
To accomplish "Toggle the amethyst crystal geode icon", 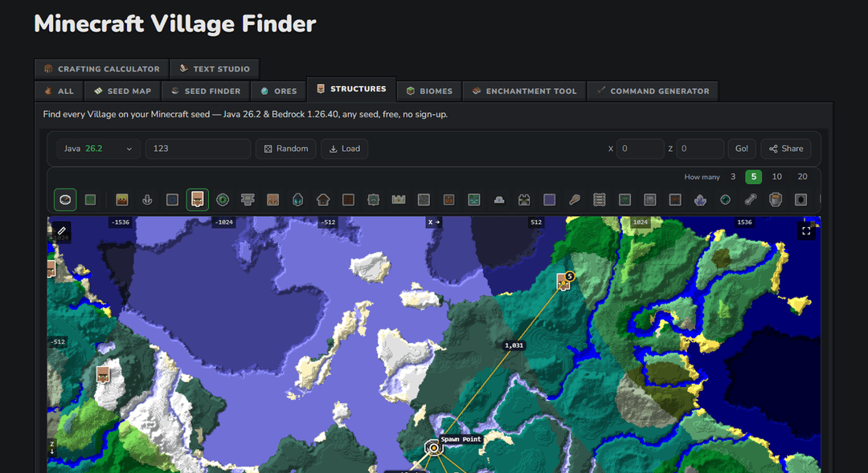I will 700,200.
